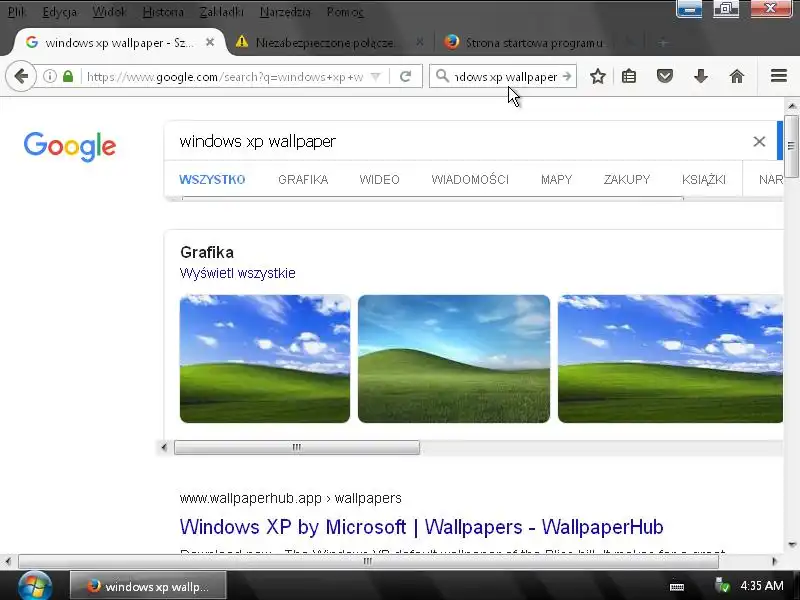This screenshot has height=600, width=800.
Task: Click the image carousel horizontal scrollbar thumb
Action: (297, 447)
